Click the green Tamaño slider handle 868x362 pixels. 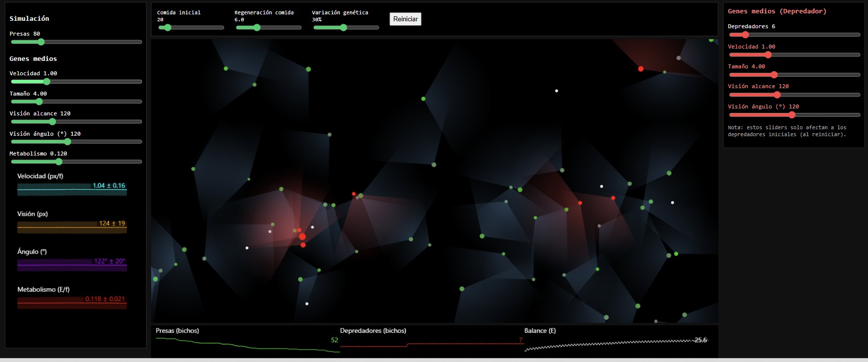(x=39, y=102)
